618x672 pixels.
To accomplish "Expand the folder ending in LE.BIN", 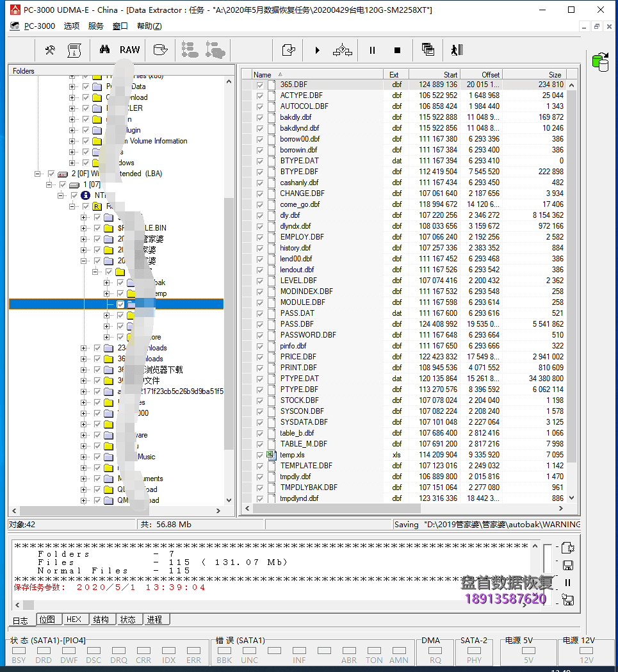I will click(x=83, y=228).
